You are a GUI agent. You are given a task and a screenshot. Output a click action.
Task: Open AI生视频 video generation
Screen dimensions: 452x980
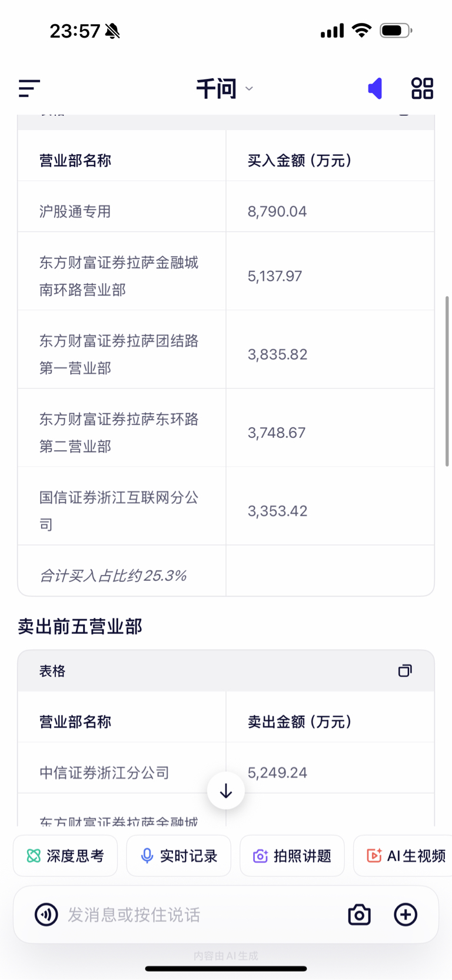(406, 856)
